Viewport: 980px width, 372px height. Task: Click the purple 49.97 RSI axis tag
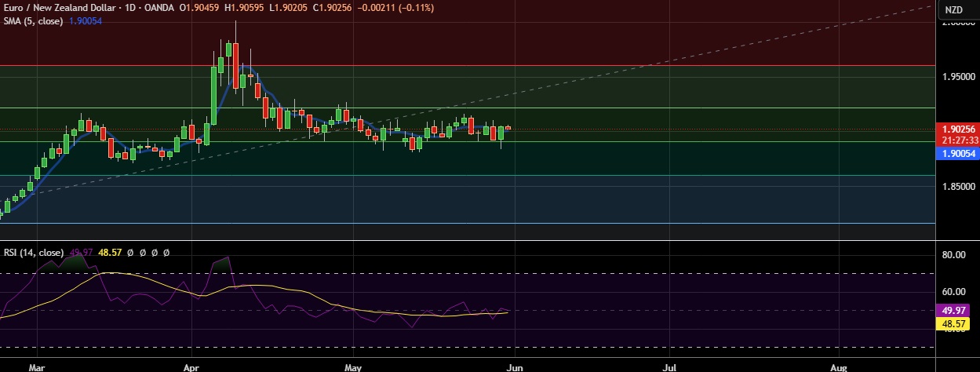point(952,312)
